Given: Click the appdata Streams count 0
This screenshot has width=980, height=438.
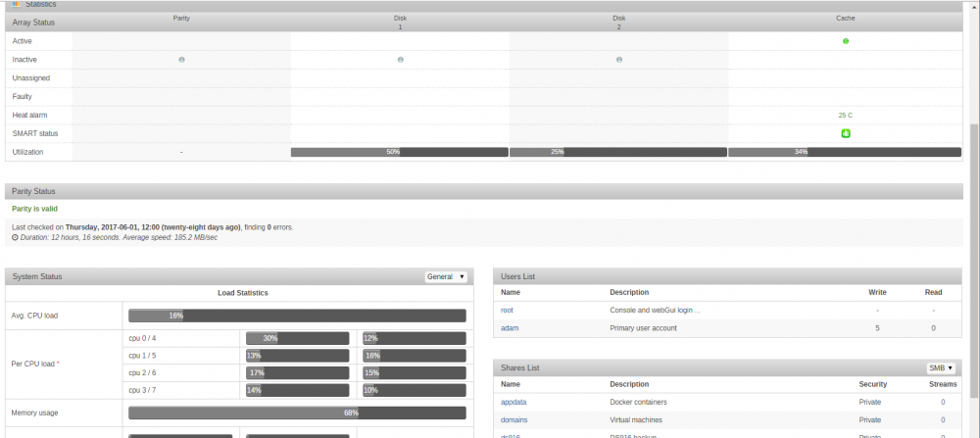Looking at the screenshot, I should pyautogui.click(x=943, y=402).
